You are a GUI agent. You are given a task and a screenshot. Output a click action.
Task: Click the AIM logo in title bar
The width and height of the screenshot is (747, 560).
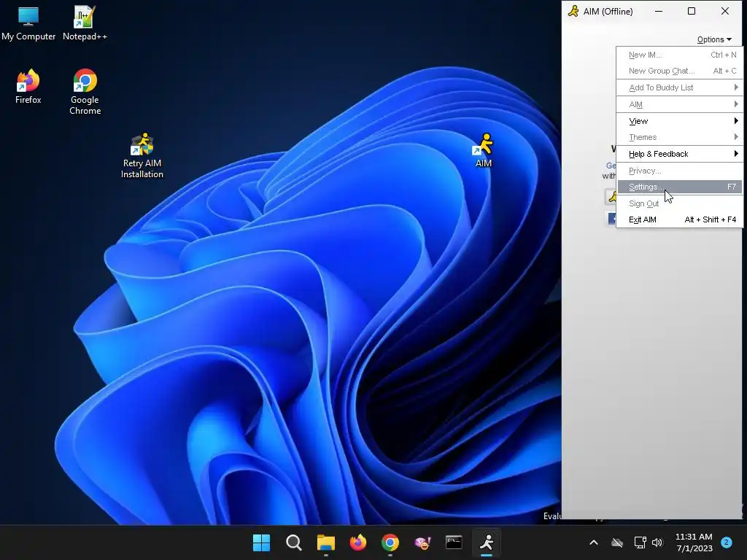coord(573,11)
